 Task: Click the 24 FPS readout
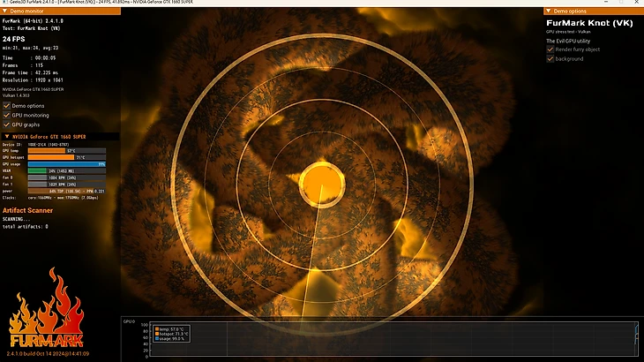13,39
